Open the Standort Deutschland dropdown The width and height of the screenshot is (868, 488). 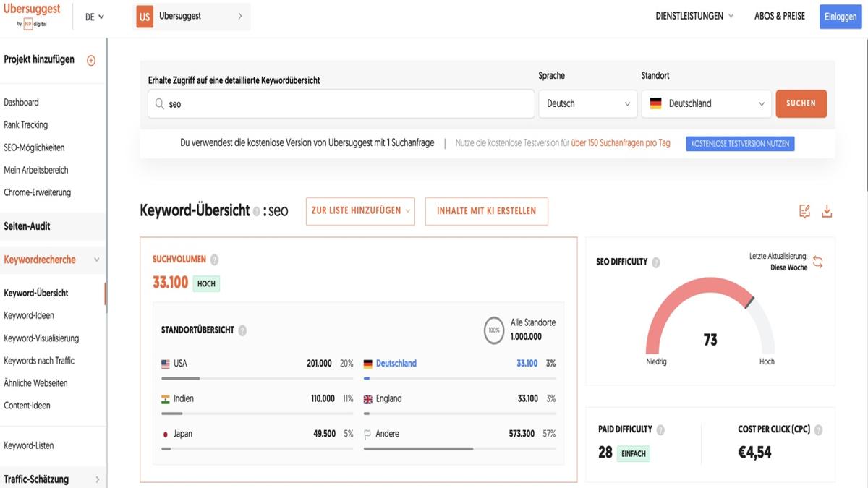(x=707, y=104)
